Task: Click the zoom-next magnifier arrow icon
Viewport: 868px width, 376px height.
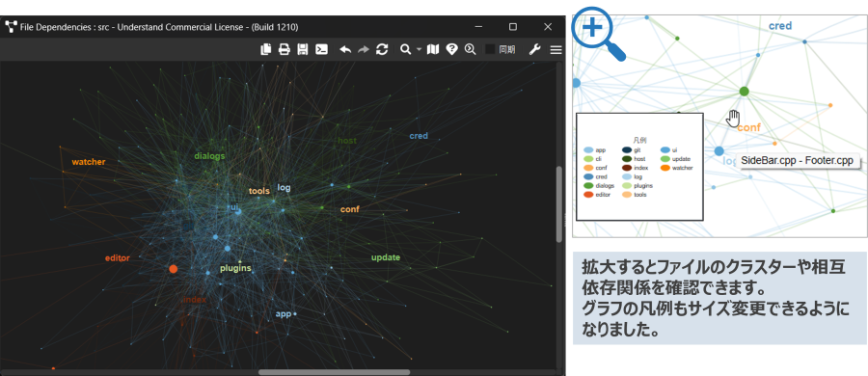Action: [470, 49]
